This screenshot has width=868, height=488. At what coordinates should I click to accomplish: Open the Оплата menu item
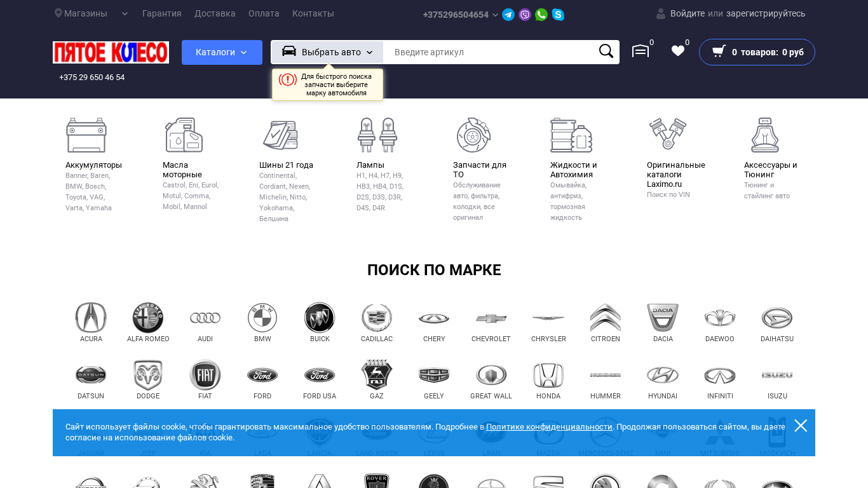pyautogui.click(x=264, y=13)
